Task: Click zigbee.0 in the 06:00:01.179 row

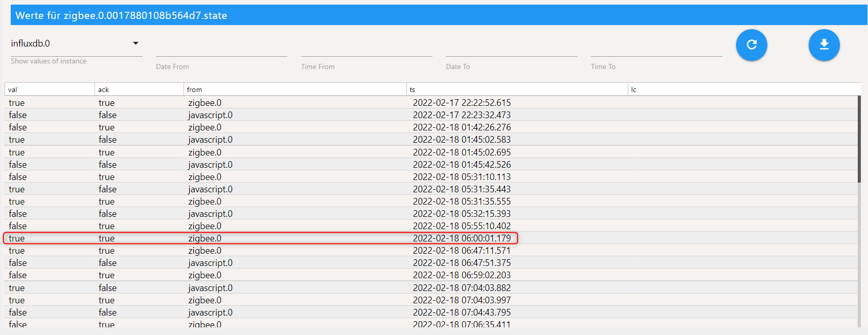Action: pos(204,238)
